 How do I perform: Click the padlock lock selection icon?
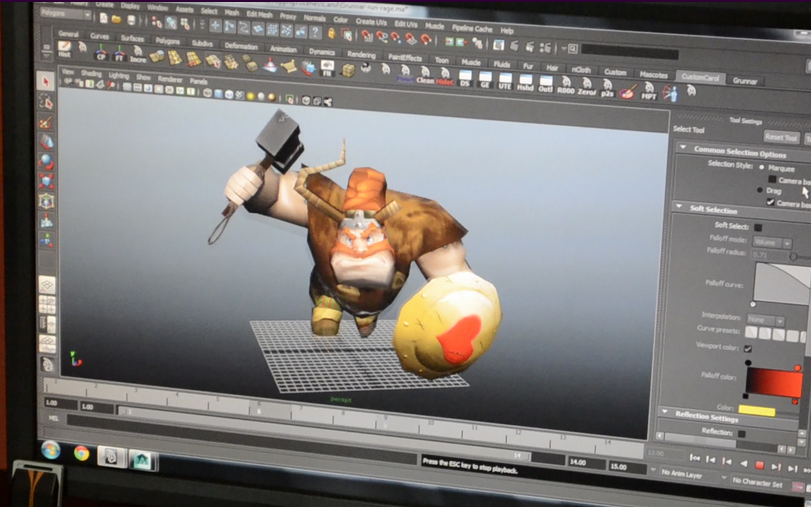[331, 34]
